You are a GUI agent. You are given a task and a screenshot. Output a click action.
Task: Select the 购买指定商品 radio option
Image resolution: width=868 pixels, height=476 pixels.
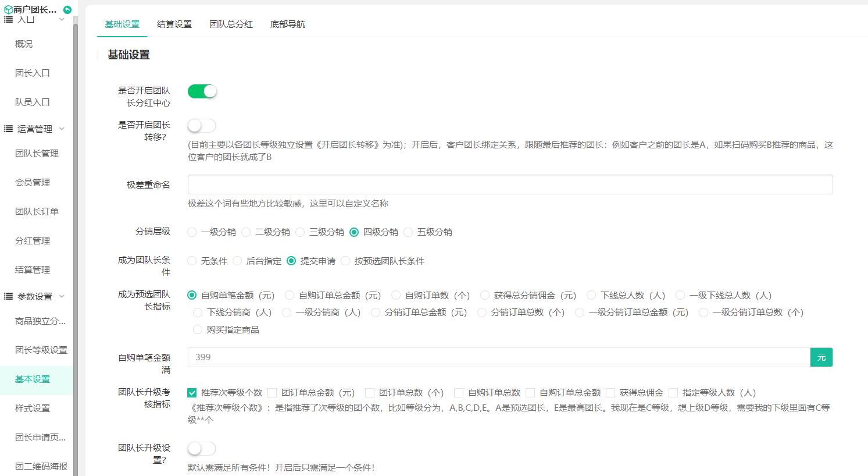[x=198, y=329]
